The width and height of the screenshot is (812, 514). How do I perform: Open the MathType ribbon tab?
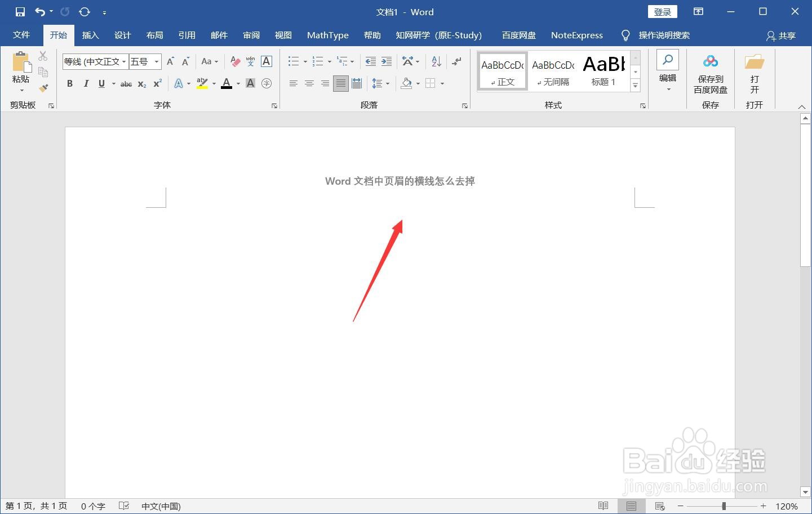tap(327, 35)
